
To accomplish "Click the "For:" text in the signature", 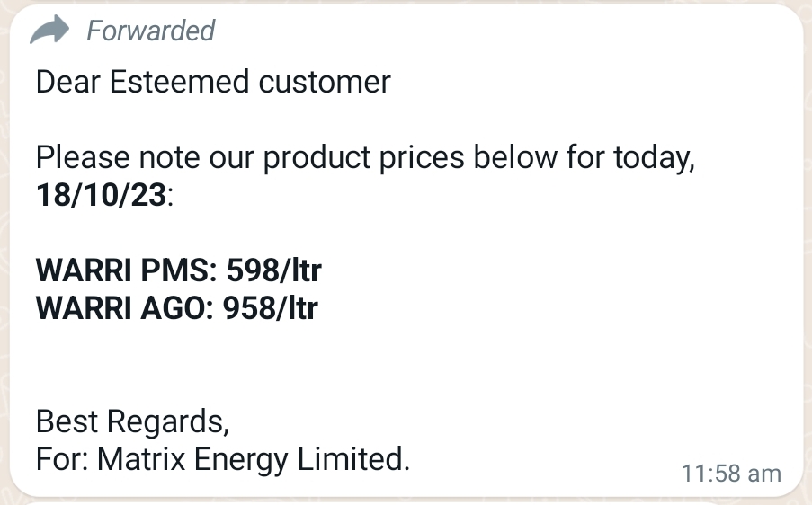I will point(62,460).
